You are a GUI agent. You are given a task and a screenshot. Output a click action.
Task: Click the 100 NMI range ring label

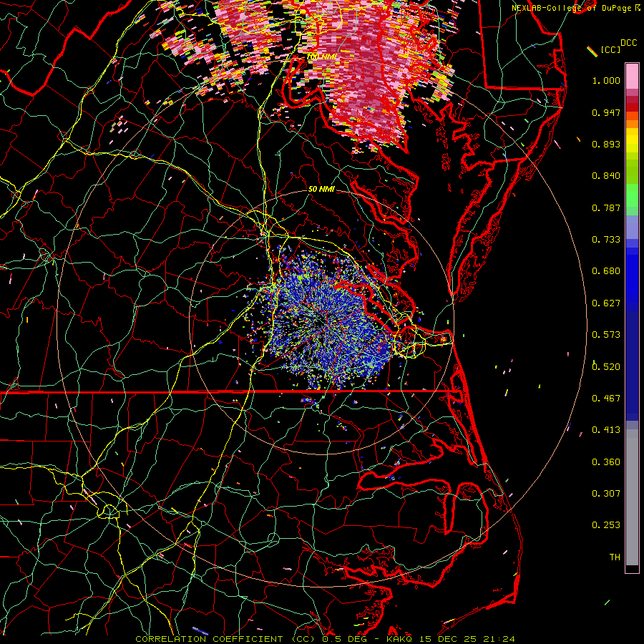click(322, 57)
